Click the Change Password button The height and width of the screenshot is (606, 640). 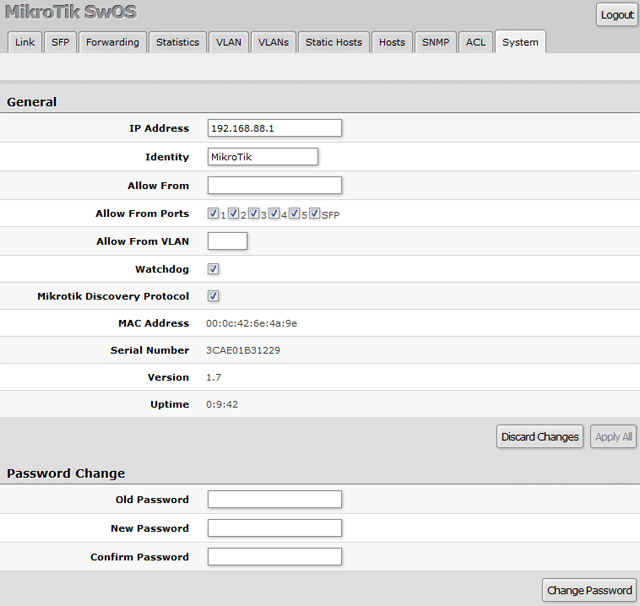click(589, 590)
